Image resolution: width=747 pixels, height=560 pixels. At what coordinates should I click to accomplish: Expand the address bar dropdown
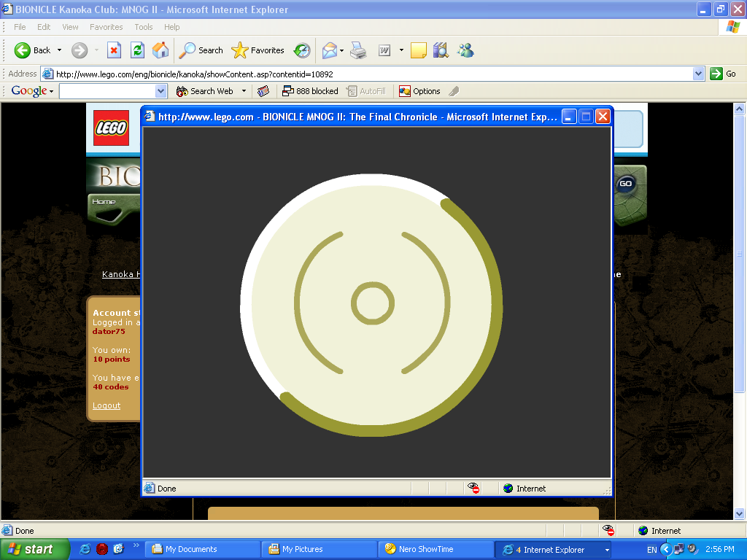[698, 74]
